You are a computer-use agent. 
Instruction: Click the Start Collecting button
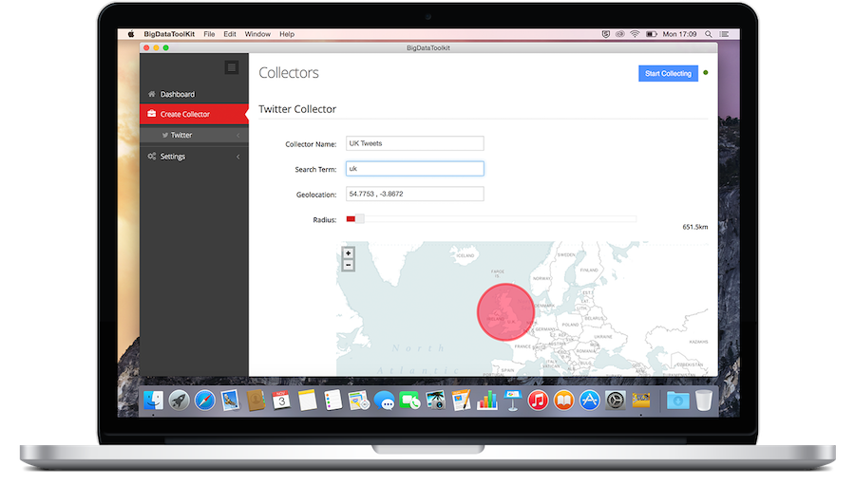(x=668, y=73)
